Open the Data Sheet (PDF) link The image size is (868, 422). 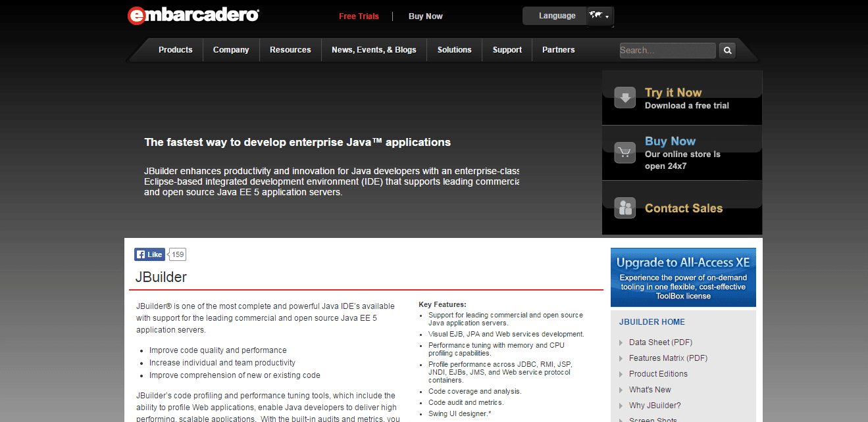coord(661,342)
